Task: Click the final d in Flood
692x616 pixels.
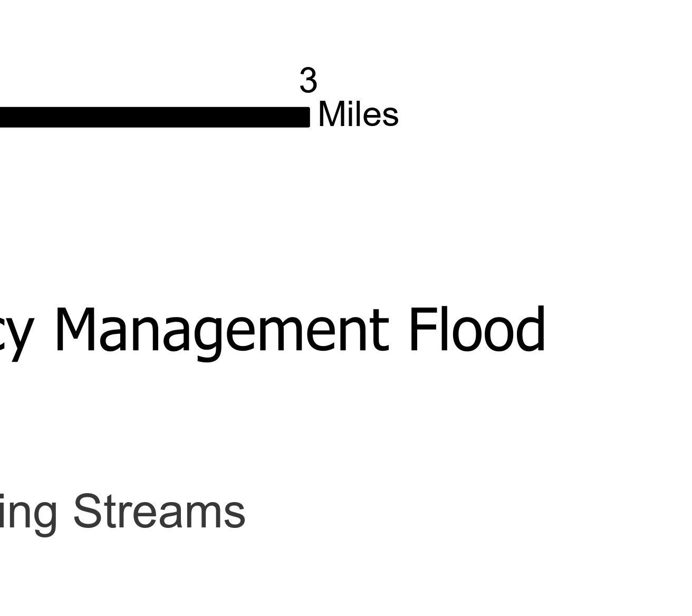Action: [x=531, y=330]
